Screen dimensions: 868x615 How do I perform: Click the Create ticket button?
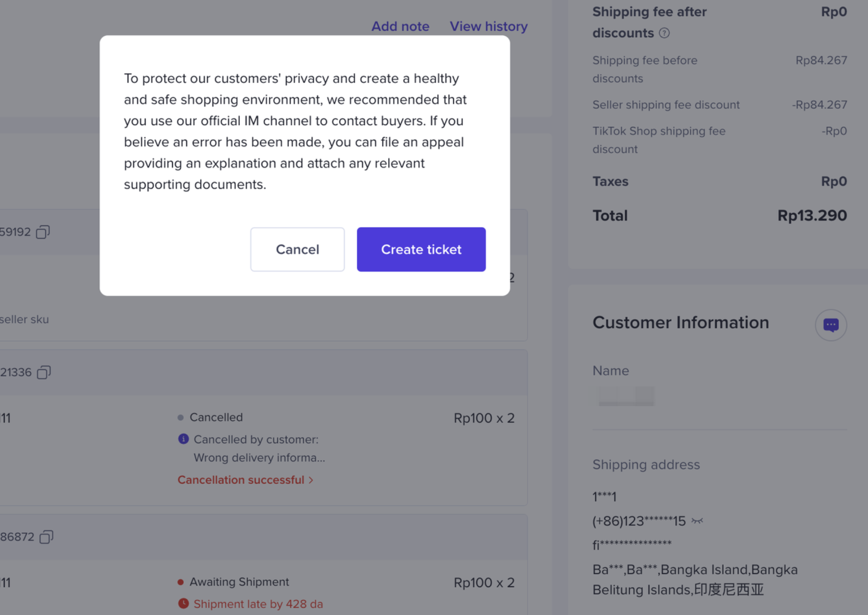[421, 249]
